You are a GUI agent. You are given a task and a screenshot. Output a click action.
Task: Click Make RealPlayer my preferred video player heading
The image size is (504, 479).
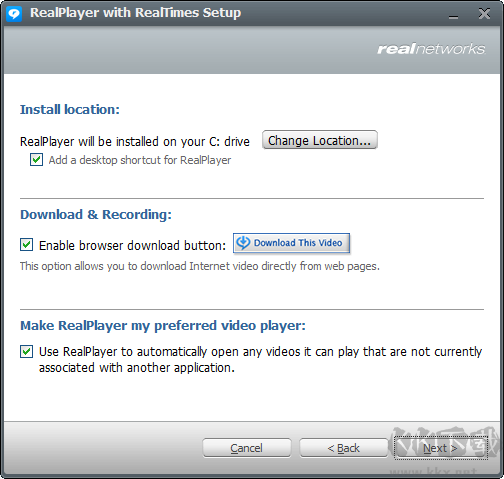(163, 325)
